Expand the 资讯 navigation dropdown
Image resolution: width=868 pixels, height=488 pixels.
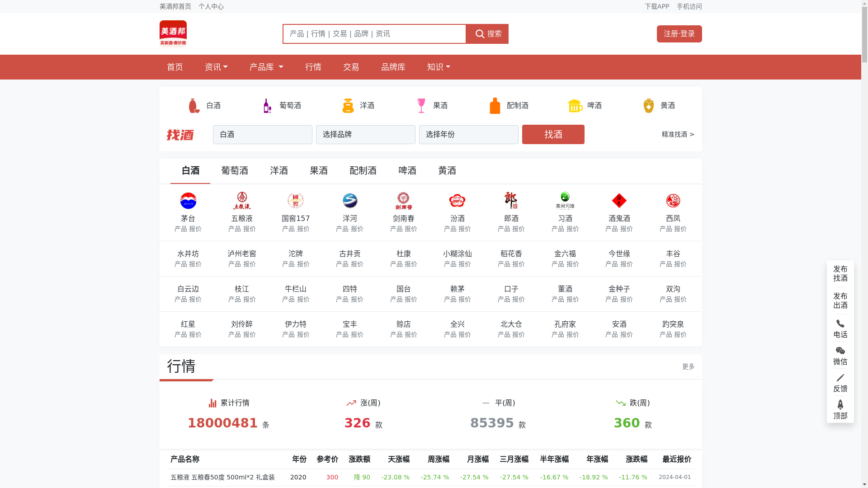coord(216,67)
